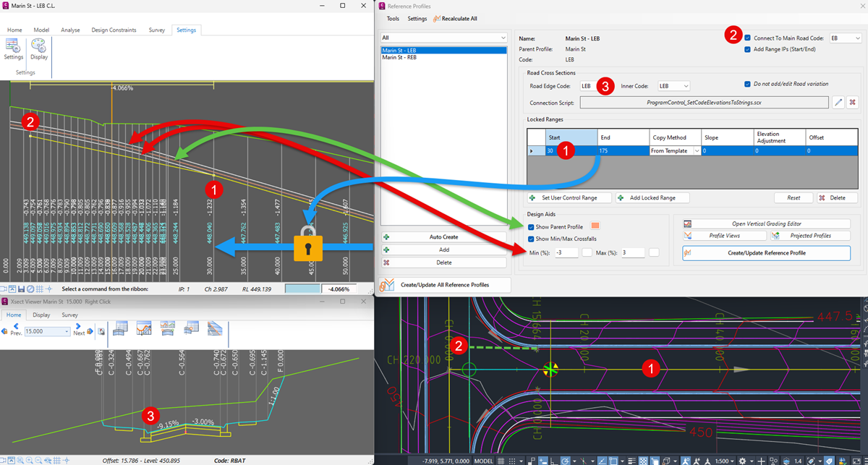Toggle Connect To Main Road Code checkbox
The image size is (868, 465).
(x=748, y=38)
